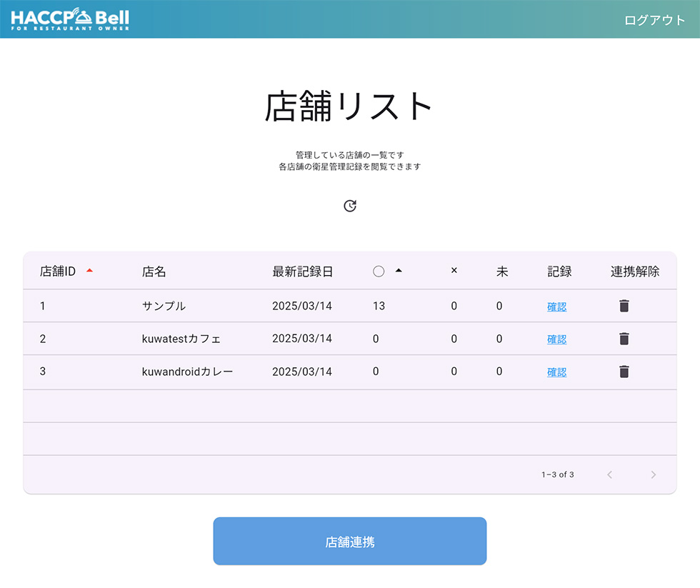Click the × column header
700x588 pixels.
point(454,271)
